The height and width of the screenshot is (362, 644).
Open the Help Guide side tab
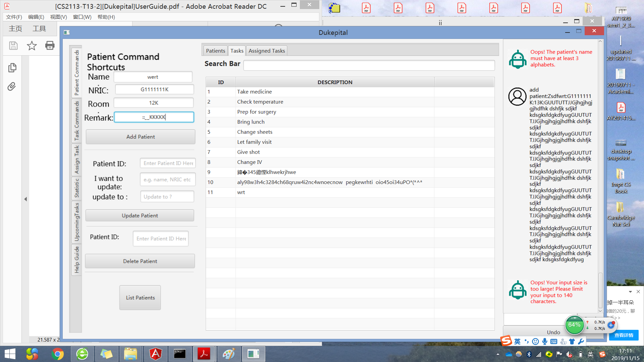coord(77,260)
